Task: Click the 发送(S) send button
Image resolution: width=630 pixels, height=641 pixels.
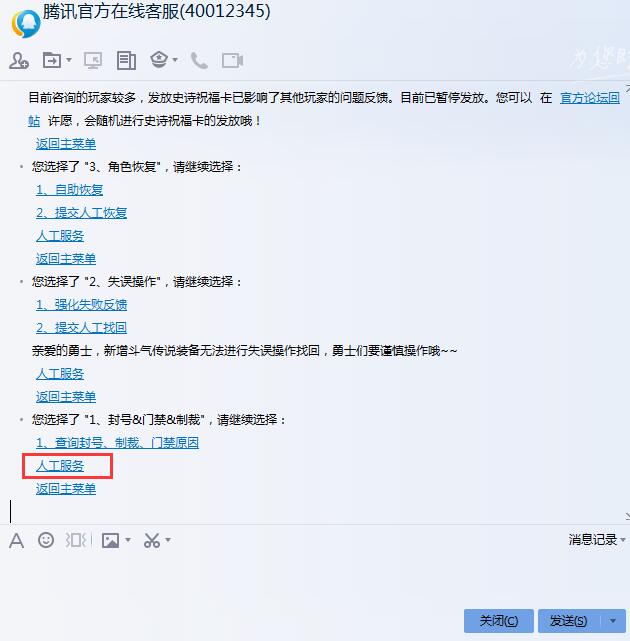Action: (569, 621)
